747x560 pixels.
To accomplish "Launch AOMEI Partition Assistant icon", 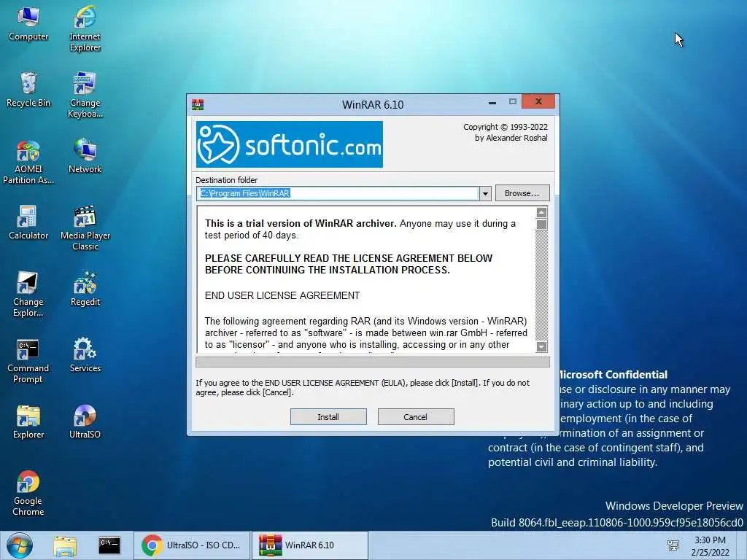I will pos(28,161).
